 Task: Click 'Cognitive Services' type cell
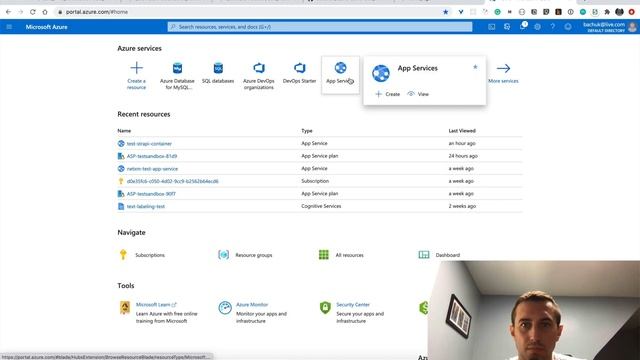(x=321, y=207)
